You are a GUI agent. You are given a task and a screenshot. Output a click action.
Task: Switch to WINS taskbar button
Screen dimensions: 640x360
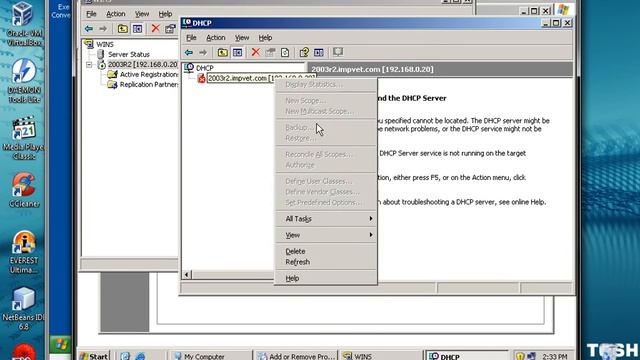click(380, 356)
